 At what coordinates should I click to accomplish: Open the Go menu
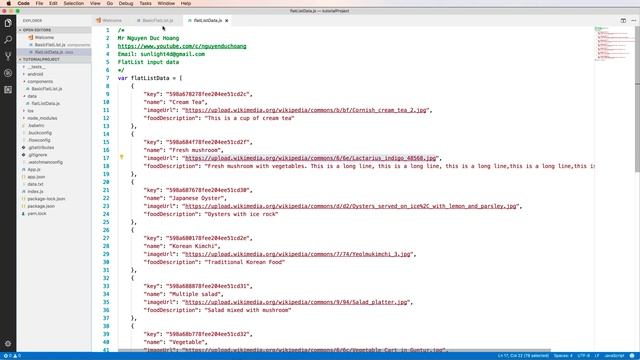[x=110, y=3]
